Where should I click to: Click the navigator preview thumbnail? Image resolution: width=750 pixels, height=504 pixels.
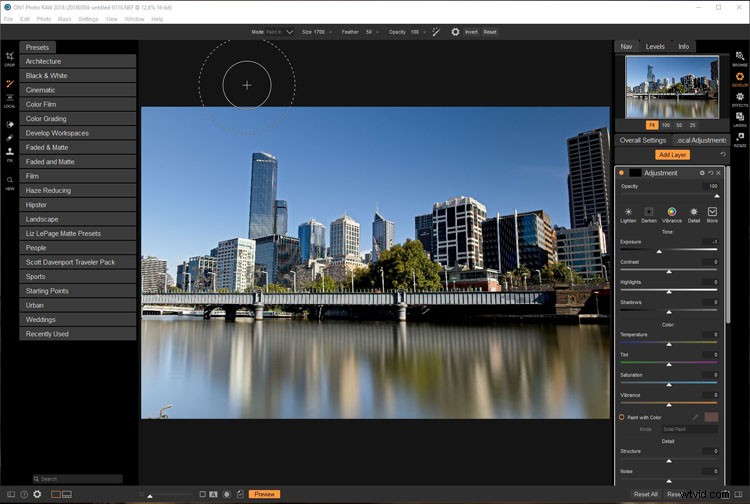[672, 87]
